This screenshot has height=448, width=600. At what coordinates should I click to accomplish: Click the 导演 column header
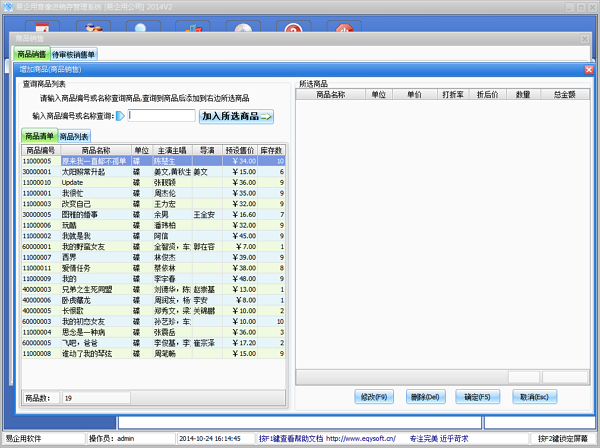[207, 150]
